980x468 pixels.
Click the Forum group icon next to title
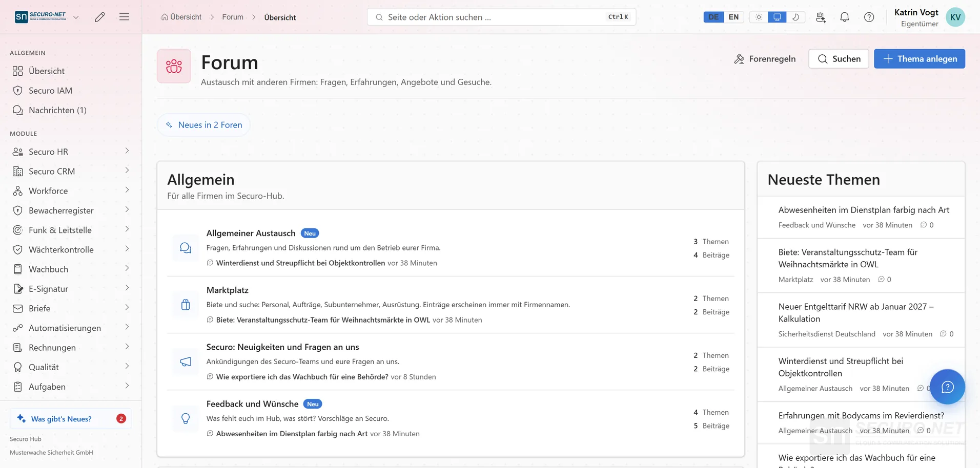click(x=174, y=66)
